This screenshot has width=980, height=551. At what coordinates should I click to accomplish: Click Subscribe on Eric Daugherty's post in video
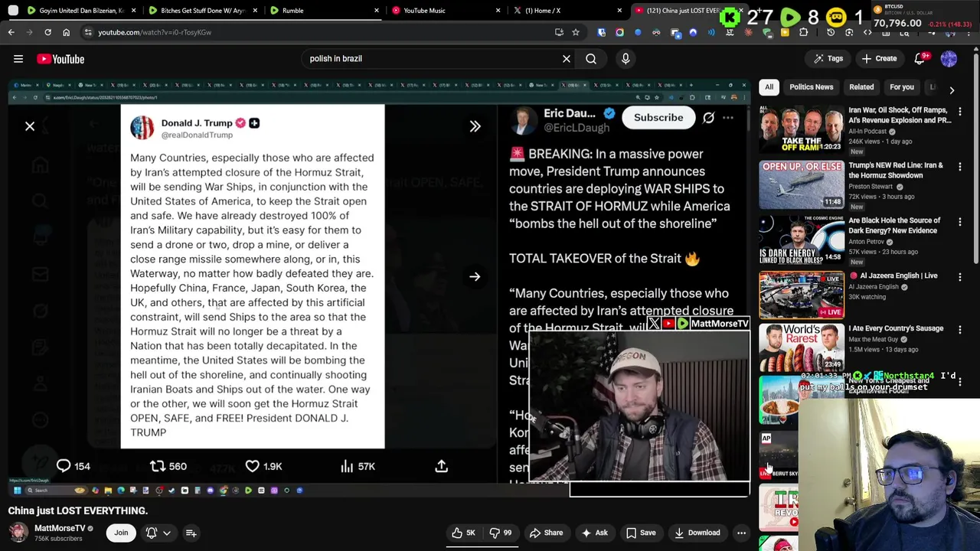(x=658, y=118)
